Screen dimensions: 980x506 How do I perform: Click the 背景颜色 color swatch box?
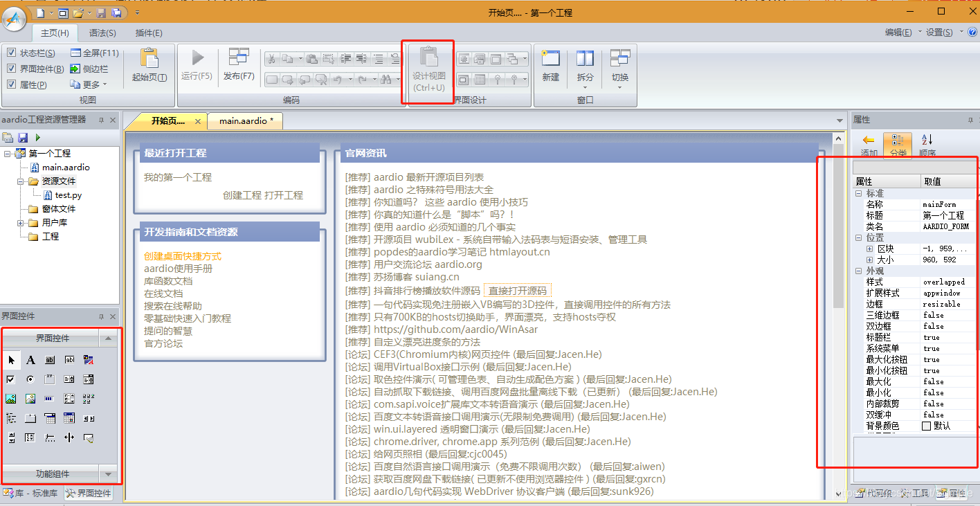tap(926, 426)
